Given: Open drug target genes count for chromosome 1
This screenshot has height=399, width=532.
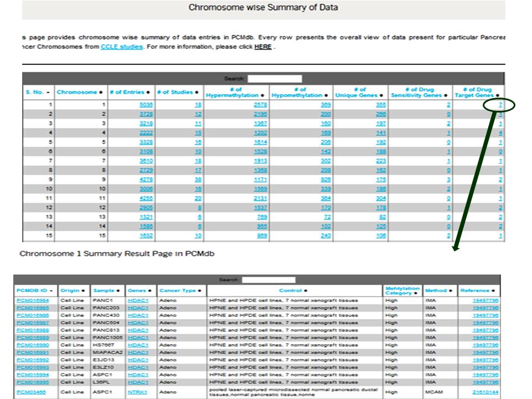Looking at the screenshot, I should [x=500, y=105].
